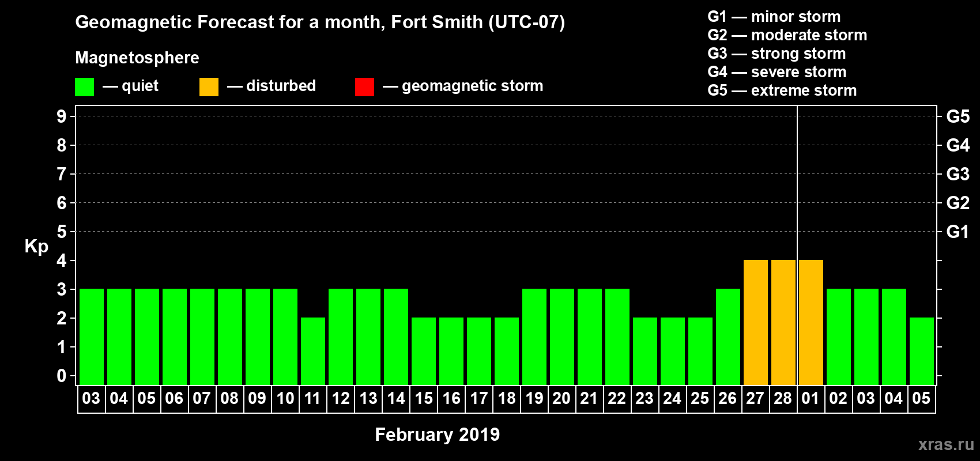The width and height of the screenshot is (980, 461).
Task: Click the 'quiet' legend label
Action: pyautogui.click(x=140, y=86)
